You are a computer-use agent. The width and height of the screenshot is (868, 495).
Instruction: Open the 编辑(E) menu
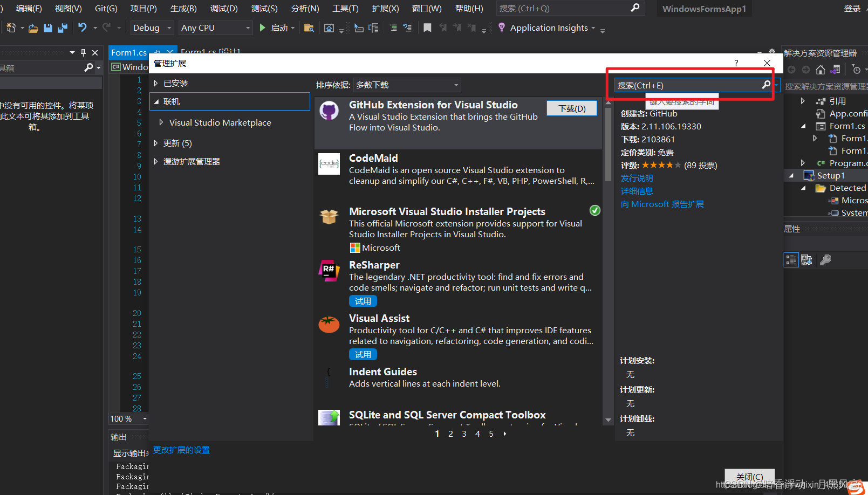(x=29, y=8)
